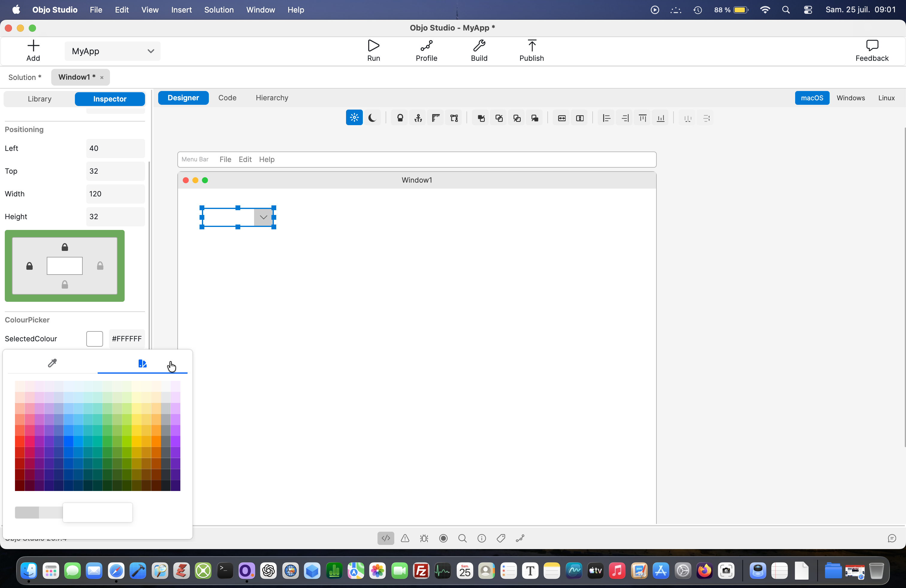Click the Height value field
This screenshot has height=588, width=906.
click(115, 217)
